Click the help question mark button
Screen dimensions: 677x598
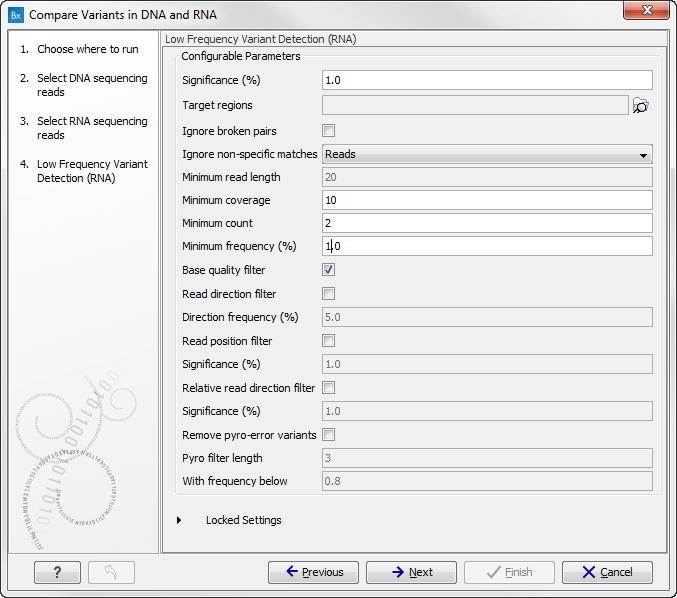pos(57,573)
